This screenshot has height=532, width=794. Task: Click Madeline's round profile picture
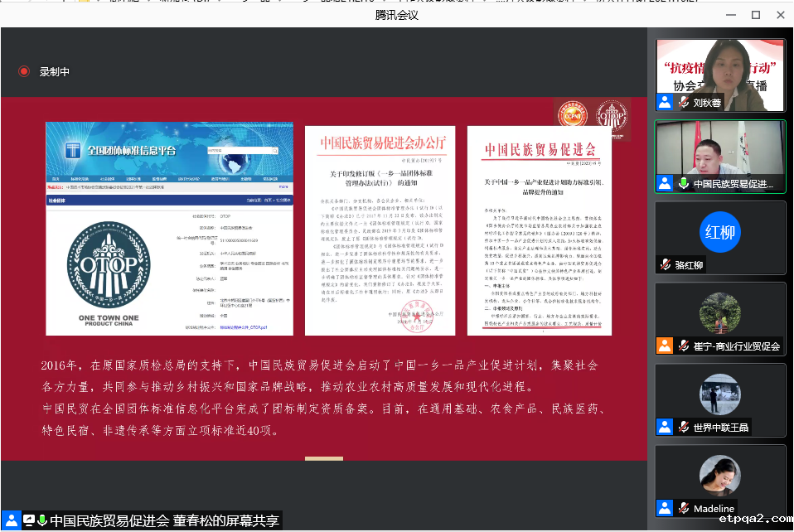click(x=719, y=475)
